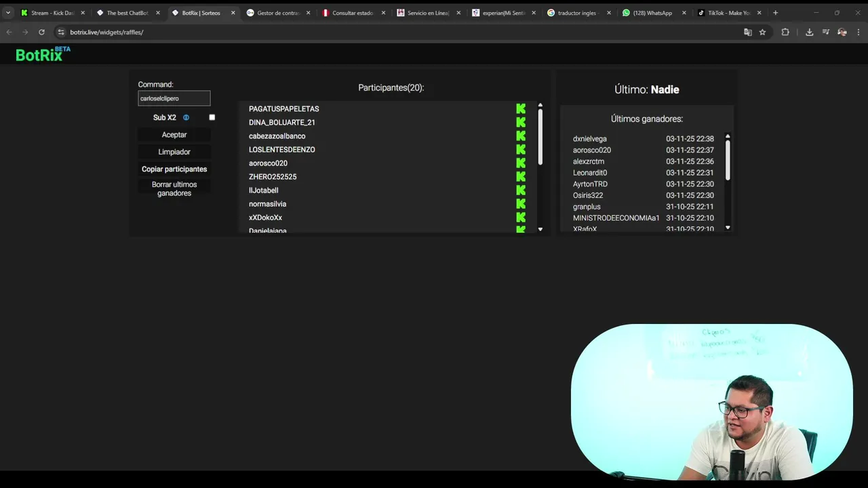
Task: Click the Kick icon next to DINA_BOLUARTE_21
Action: click(521, 123)
